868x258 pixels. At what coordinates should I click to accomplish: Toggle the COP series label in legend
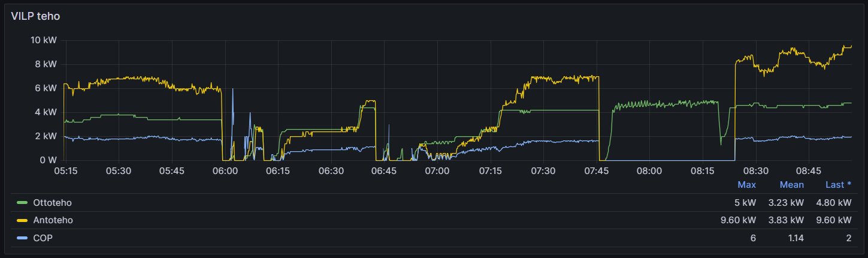43,238
